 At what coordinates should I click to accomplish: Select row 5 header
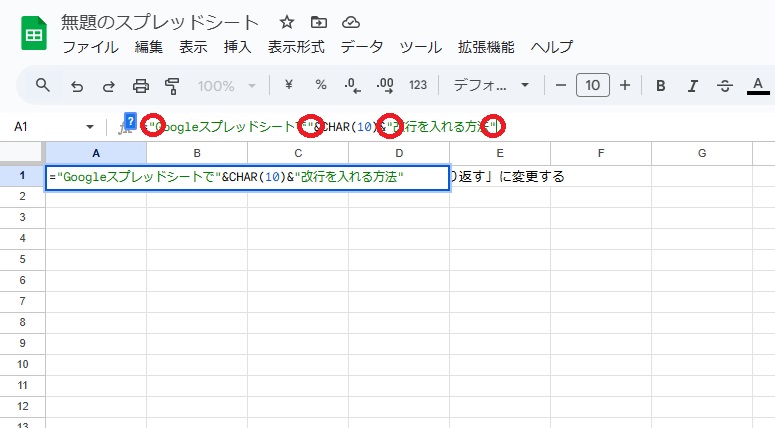(22, 259)
